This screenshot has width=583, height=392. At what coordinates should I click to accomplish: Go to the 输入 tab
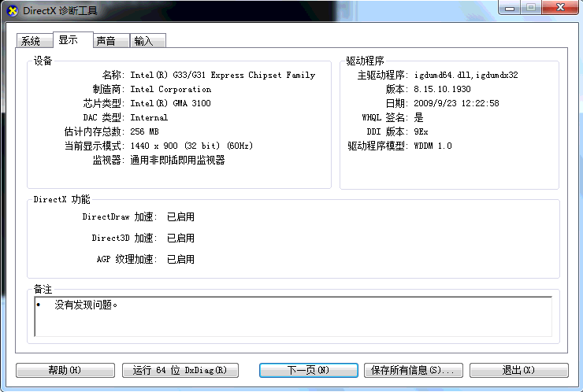[x=148, y=40]
